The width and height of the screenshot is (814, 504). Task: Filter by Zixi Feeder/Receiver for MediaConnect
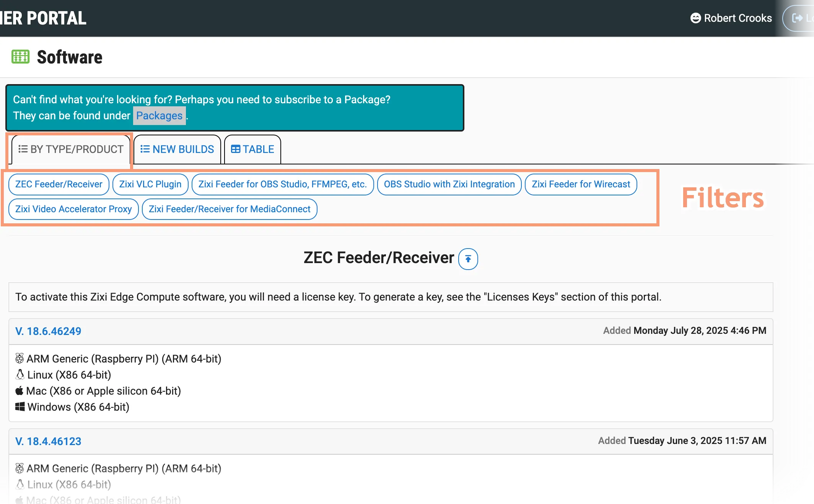click(230, 209)
